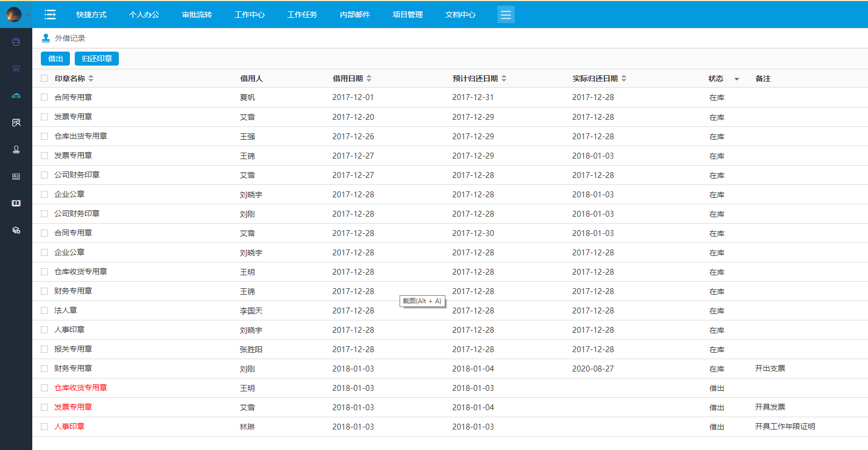Open the ID card icon in the sidebar
The image size is (868, 450).
(16, 176)
